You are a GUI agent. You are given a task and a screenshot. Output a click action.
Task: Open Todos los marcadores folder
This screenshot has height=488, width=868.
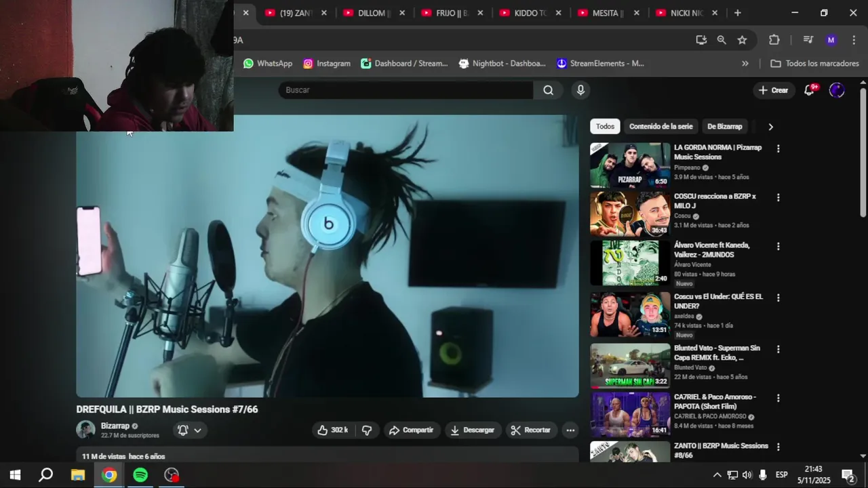click(x=814, y=64)
